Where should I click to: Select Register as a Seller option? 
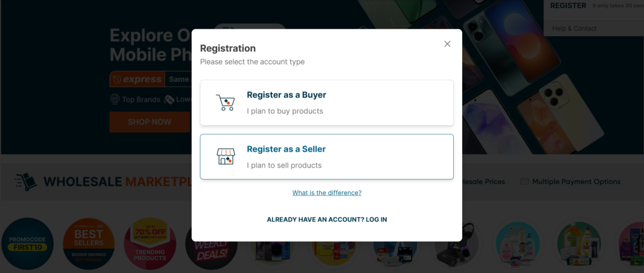click(326, 157)
